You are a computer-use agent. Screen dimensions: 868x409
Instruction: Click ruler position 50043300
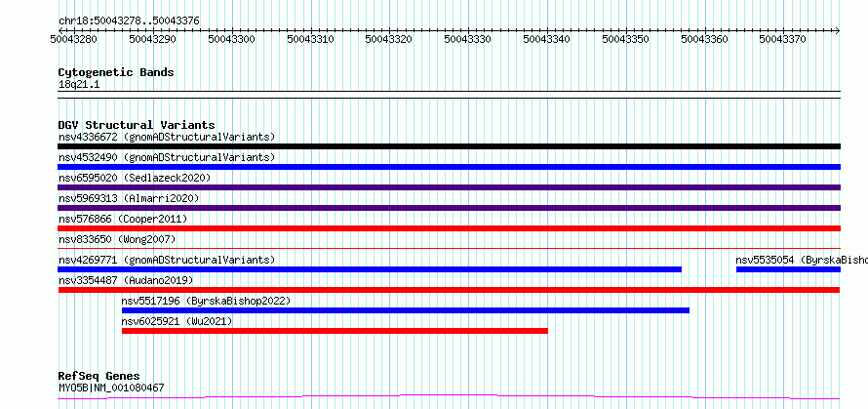click(232, 39)
